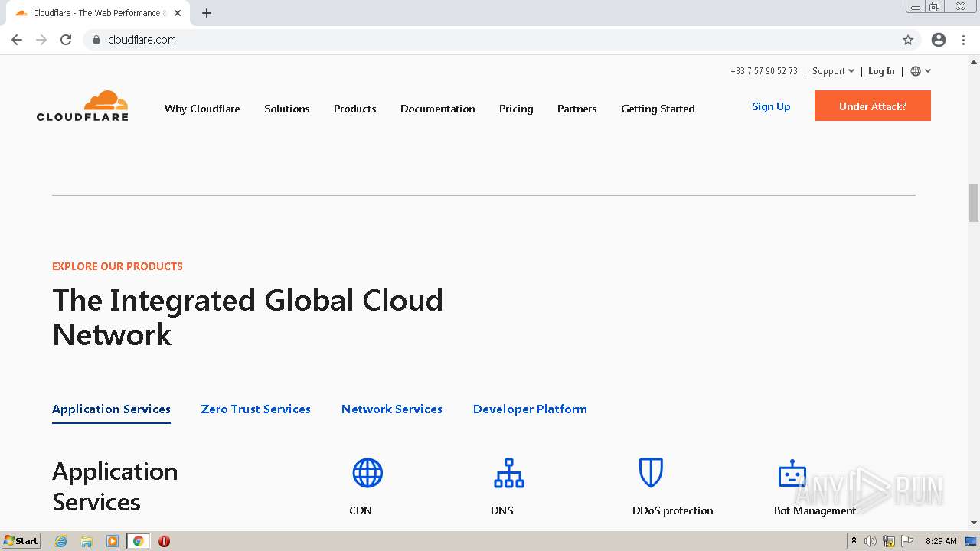
Task: Close the Cloudflare tab
Action: (x=178, y=13)
